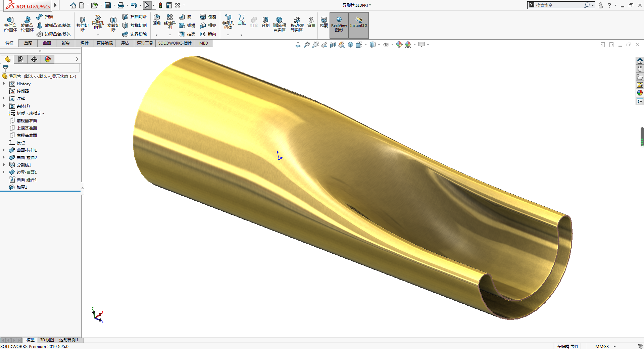Expand the feature manager tabs chevron
This screenshot has width=644, height=349.
[x=77, y=59]
